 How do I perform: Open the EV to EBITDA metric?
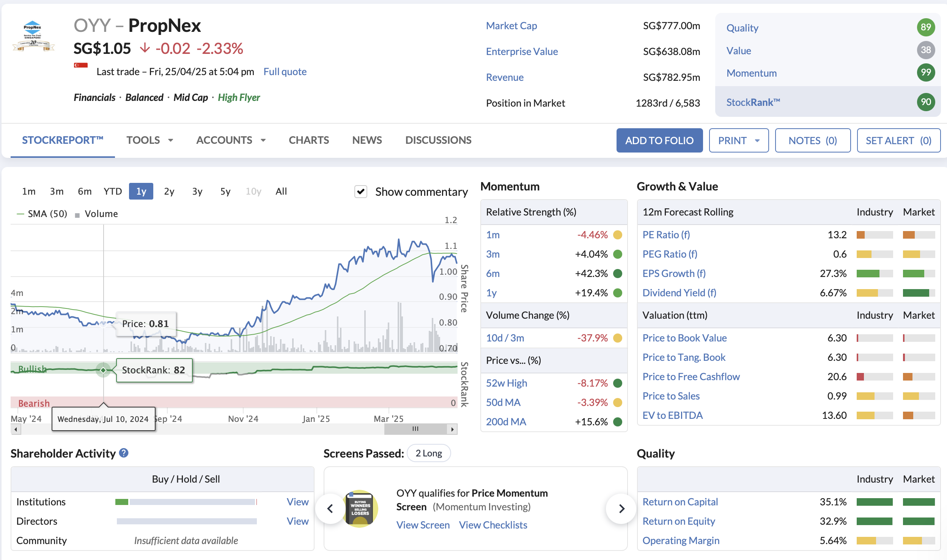[672, 415]
